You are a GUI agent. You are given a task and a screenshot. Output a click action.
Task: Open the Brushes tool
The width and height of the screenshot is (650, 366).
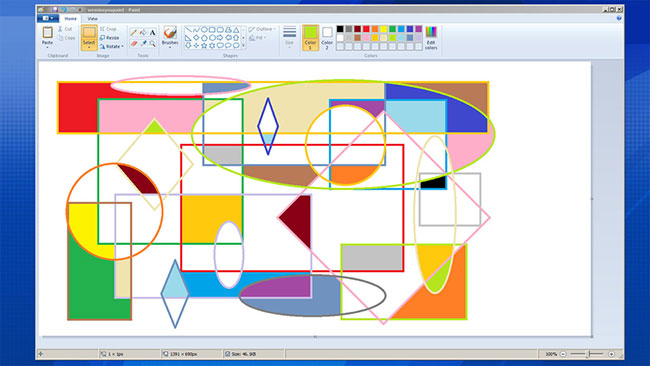tap(170, 36)
